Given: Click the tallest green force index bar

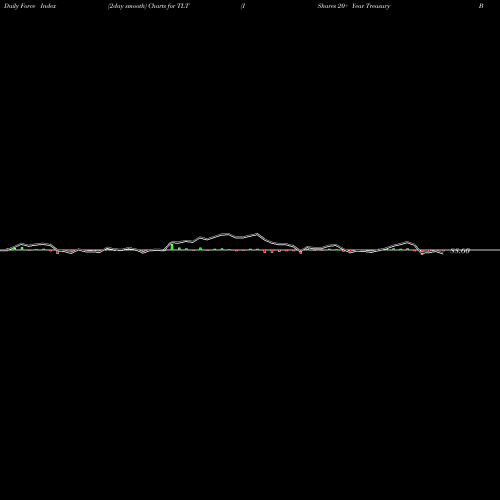Looking at the screenshot, I should (x=172, y=247).
